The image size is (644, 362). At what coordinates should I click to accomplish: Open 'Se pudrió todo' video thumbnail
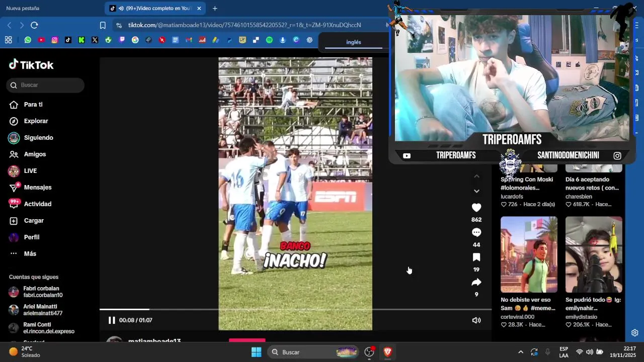pos(594,254)
